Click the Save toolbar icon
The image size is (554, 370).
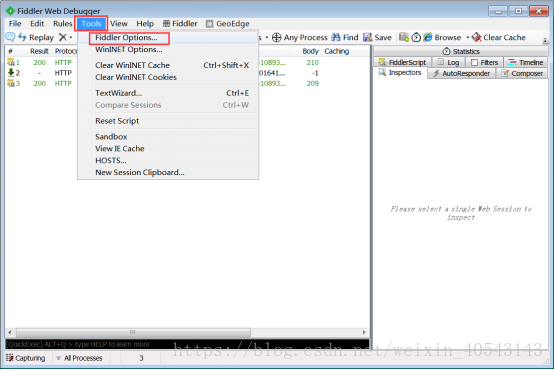368,37
